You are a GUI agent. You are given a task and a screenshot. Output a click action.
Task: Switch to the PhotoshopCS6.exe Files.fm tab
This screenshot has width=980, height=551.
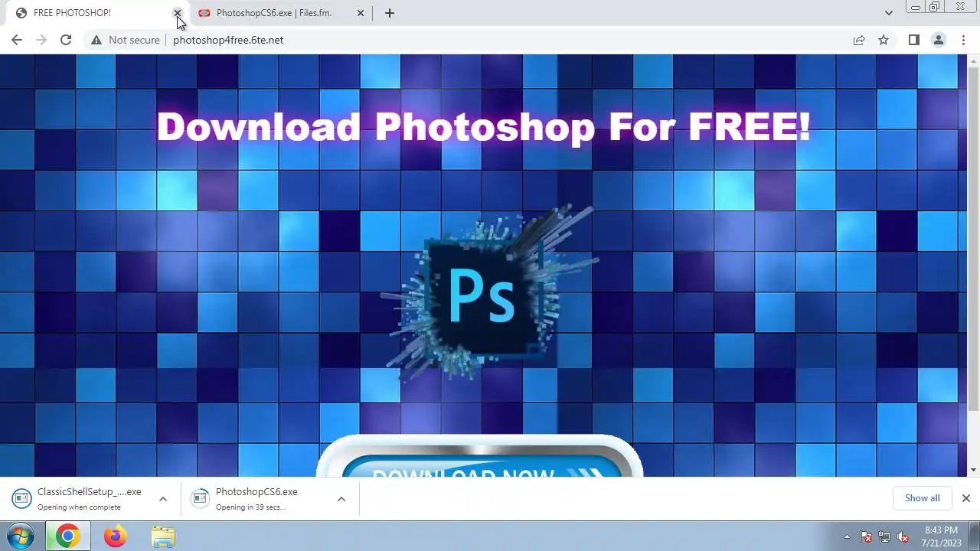274,13
